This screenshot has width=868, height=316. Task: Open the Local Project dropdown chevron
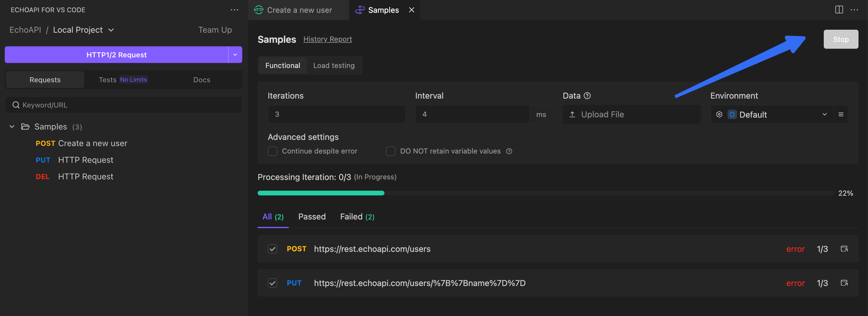[x=111, y=30]
